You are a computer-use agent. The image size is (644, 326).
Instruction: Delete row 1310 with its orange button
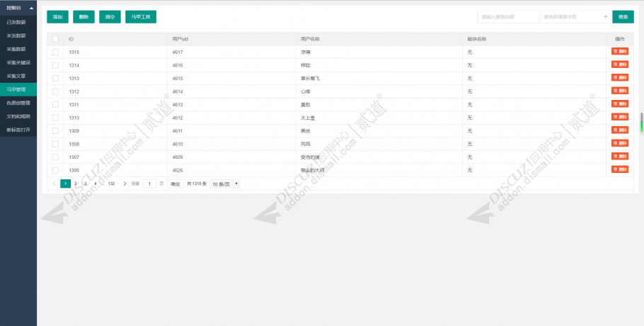click(620, 117)
